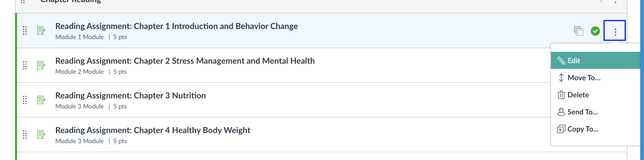The image size is (644, 160).
Task: Click assignment icon for Chapter 4 reading
Action: pyautogui.click(x=41, y=135)
